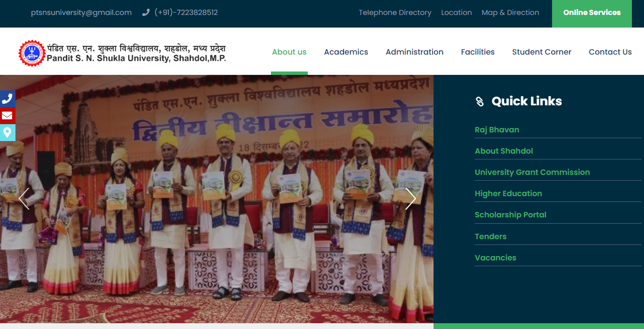
Task: Click the phone icon in left sidebar
Action: [x=7, y=98]
